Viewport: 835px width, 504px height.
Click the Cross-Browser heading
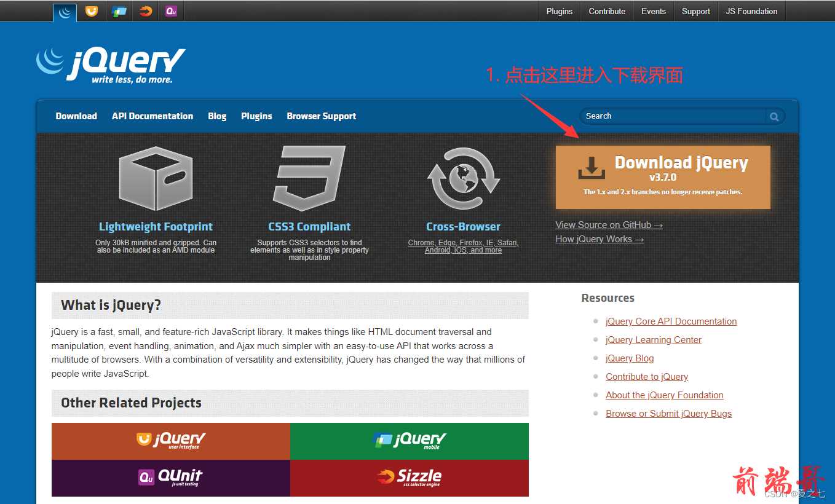[463, 227]
